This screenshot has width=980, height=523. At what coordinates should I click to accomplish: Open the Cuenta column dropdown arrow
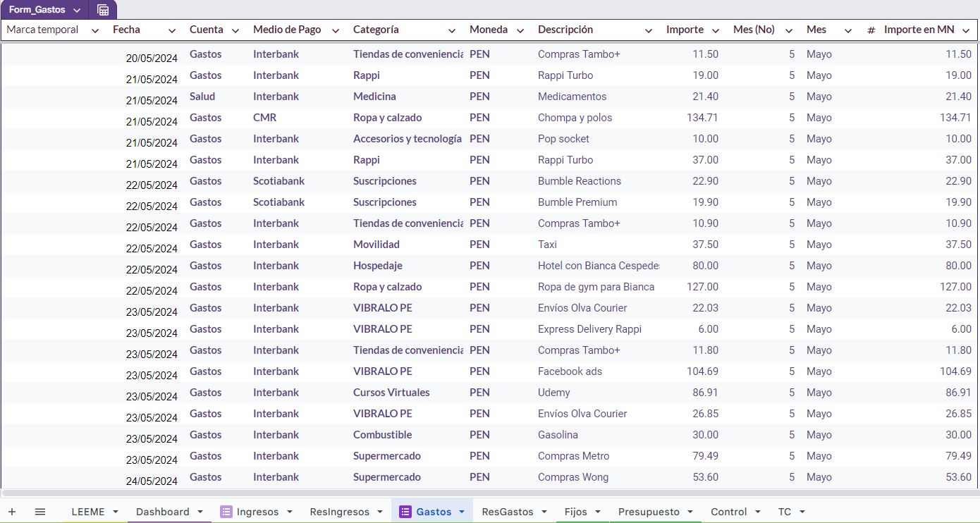(235, 30)
